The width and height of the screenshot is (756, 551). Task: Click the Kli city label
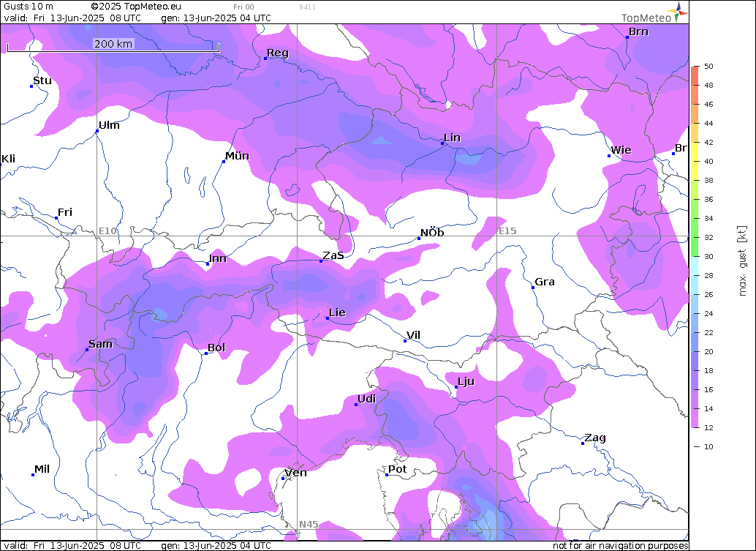[8, 159]
